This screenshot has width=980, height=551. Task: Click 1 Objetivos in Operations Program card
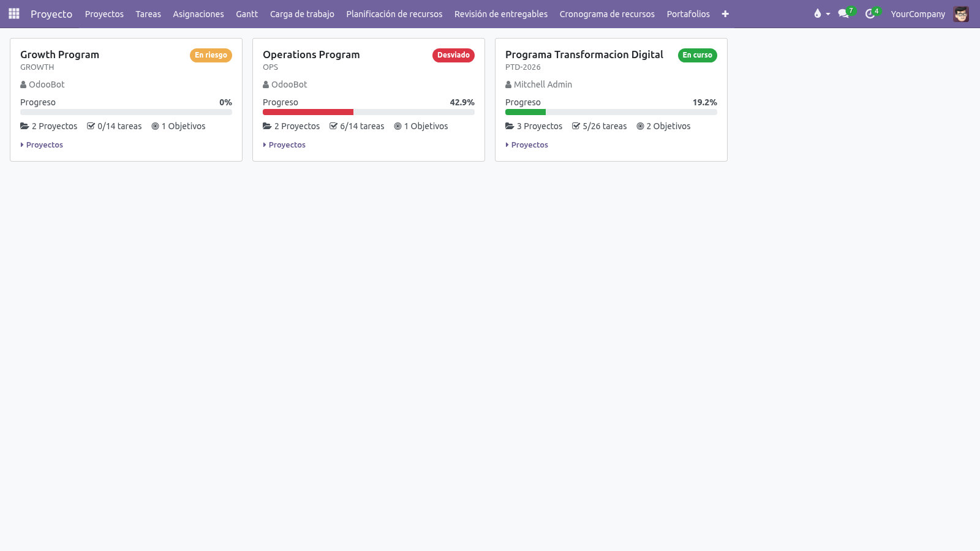[x=426, y=126]
